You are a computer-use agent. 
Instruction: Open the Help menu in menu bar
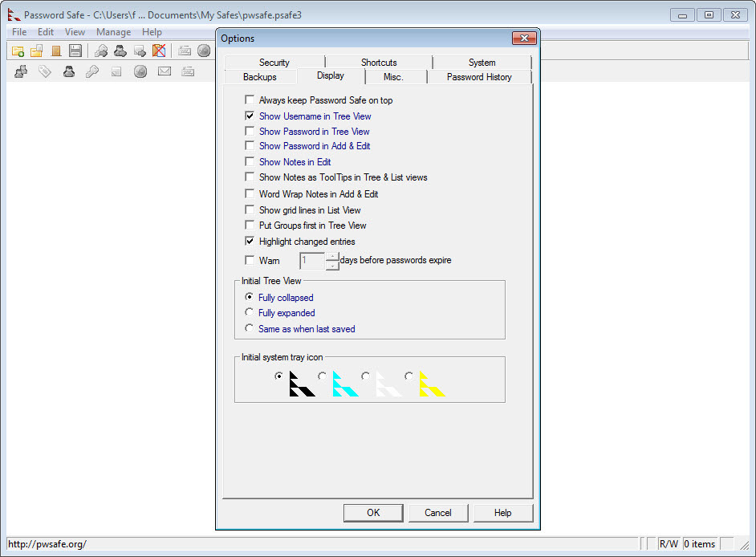(152, 32)
